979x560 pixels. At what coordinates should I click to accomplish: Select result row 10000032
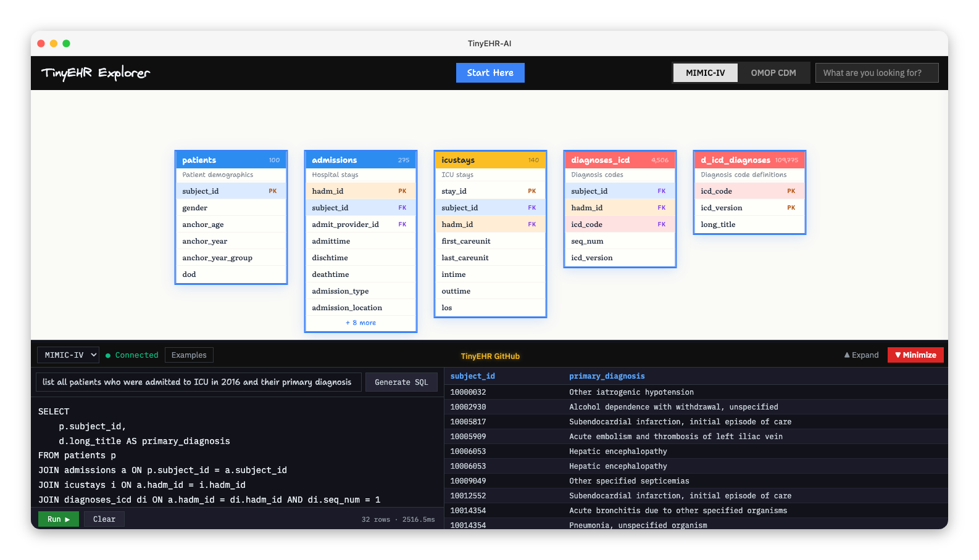[x=696, y=392]
